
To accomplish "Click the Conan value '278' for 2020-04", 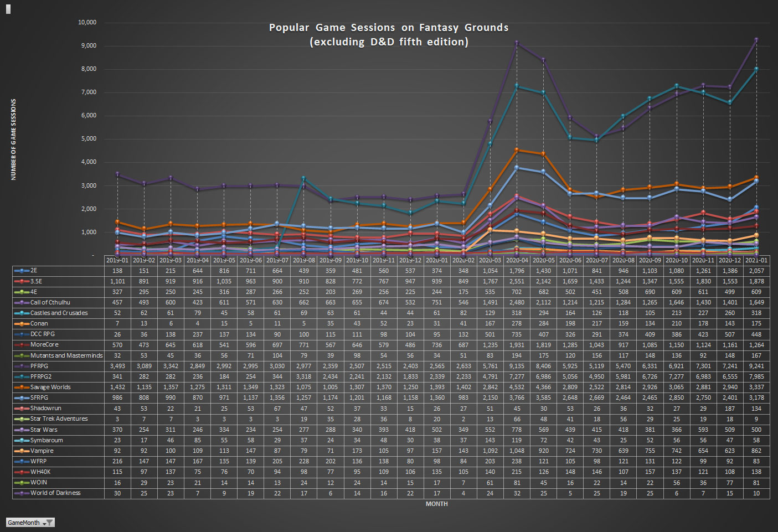I will point(517,323).
